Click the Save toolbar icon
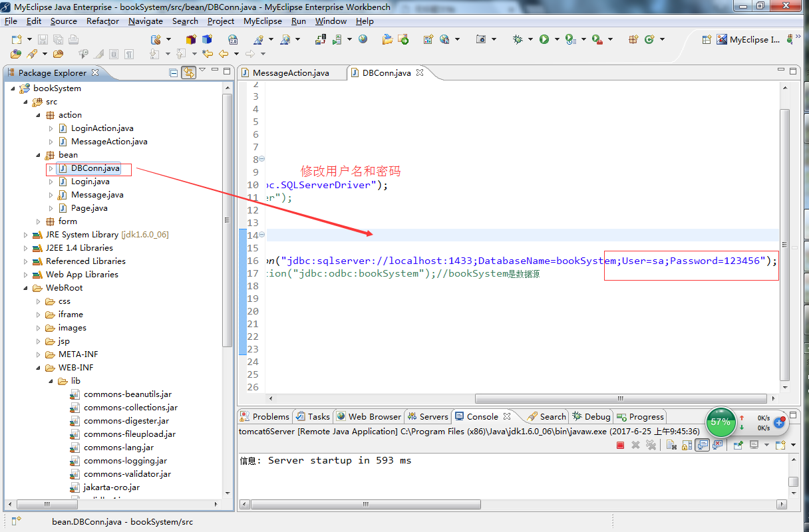This screenshot has width=809, height=532. click(43, 40)
